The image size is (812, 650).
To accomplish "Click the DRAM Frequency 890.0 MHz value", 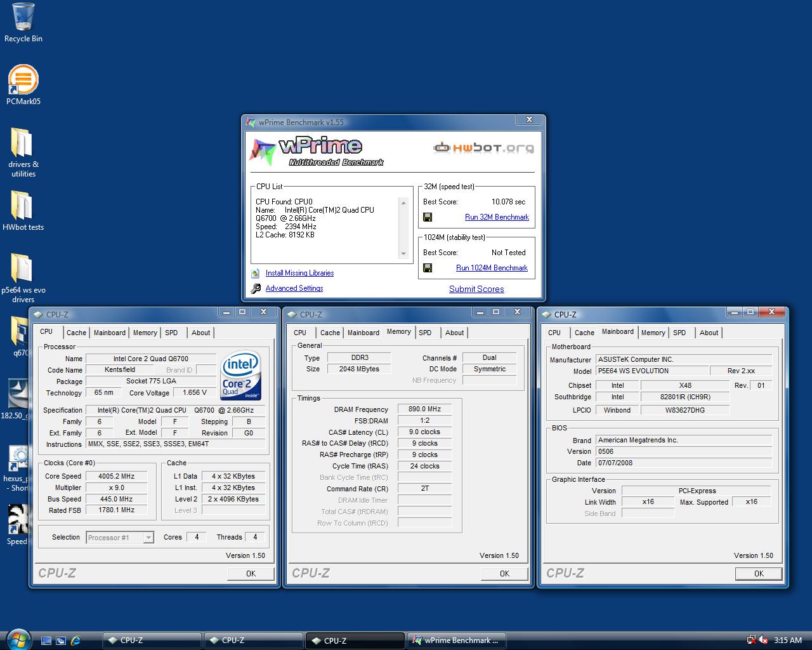I will [424, 409].
